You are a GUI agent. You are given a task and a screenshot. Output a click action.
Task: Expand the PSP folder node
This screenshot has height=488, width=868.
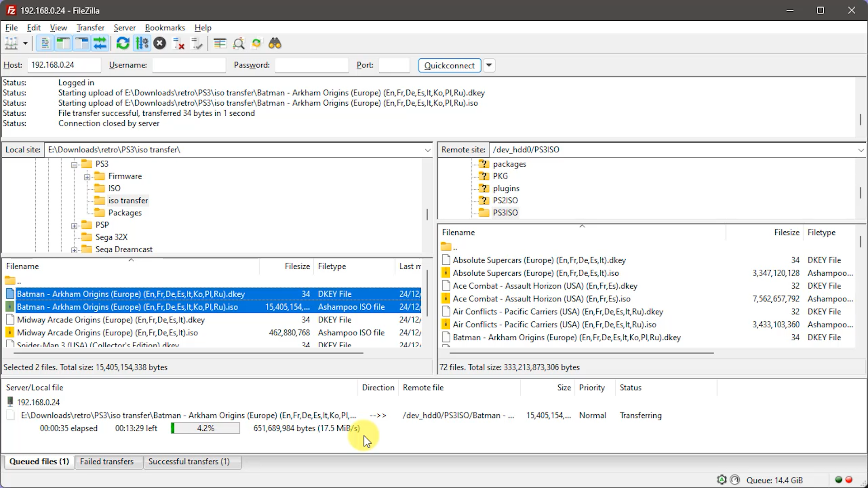(74, 225)
